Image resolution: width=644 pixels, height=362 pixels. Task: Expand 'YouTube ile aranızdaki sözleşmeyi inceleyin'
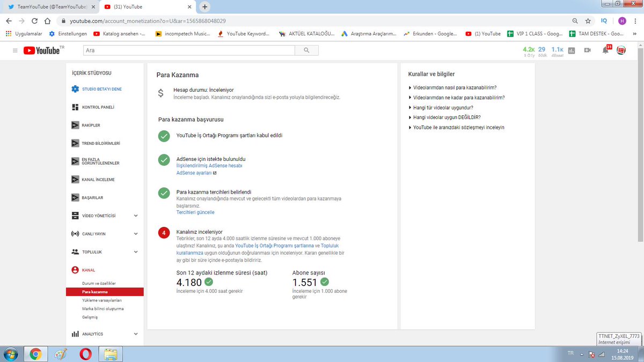[456, 128]
